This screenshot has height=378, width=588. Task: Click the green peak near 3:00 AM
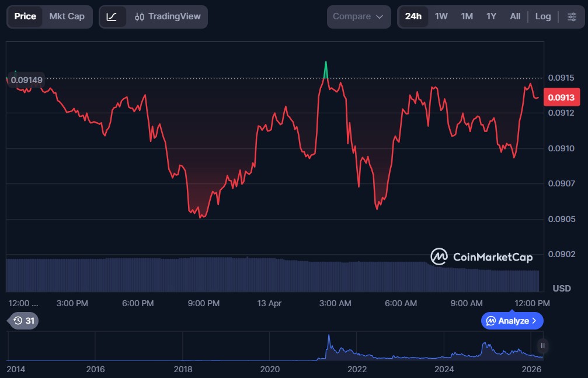point(326,67)
